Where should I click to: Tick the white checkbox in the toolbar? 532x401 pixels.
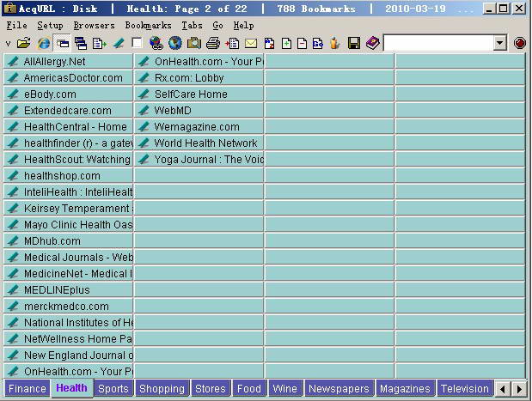click(x=137, y=43)
